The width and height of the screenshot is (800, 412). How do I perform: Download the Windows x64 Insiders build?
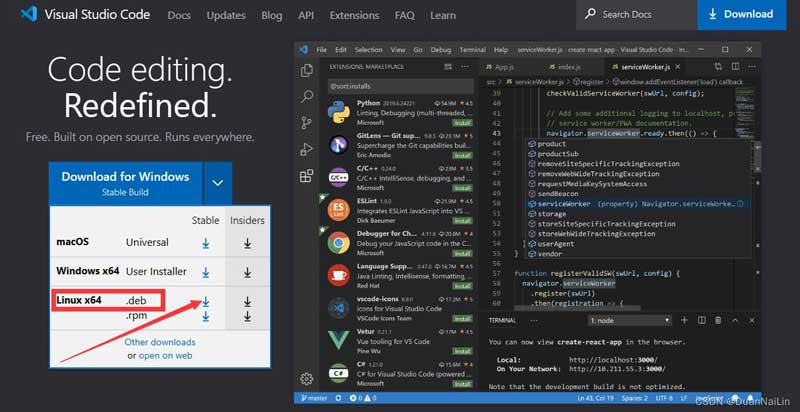click(x=247, y=272)
